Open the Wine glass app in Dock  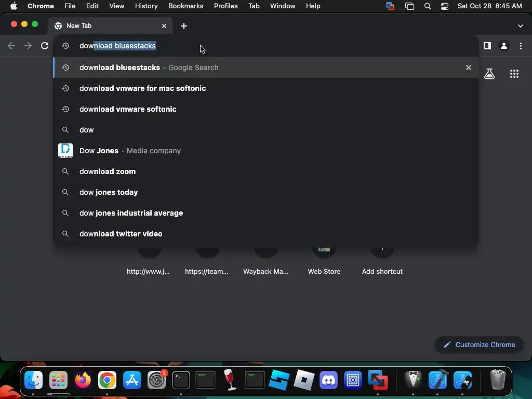(230, 380)
